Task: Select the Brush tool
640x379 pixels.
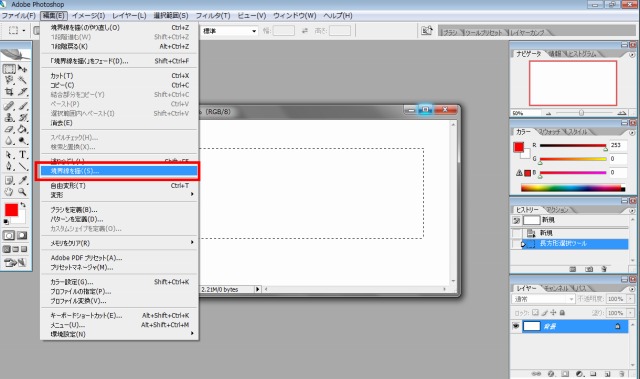Action: [x=23, y=106]
